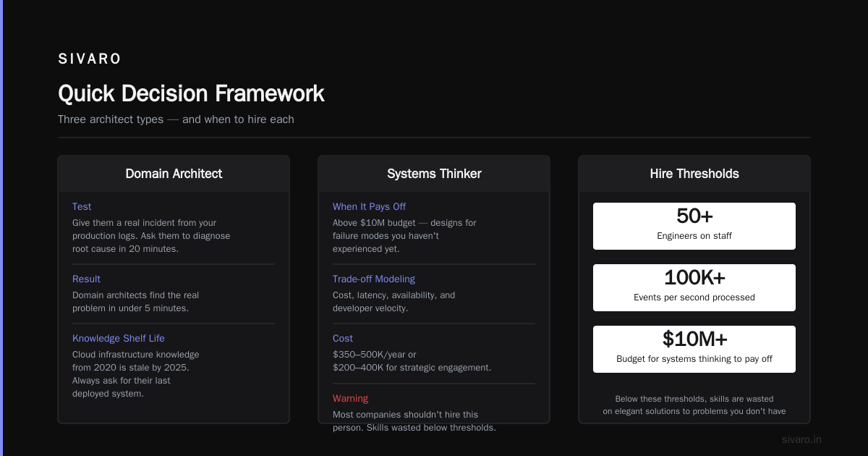Click the 100K+ figure
Viewport: 868px width, 456px height.
[694, 277]
